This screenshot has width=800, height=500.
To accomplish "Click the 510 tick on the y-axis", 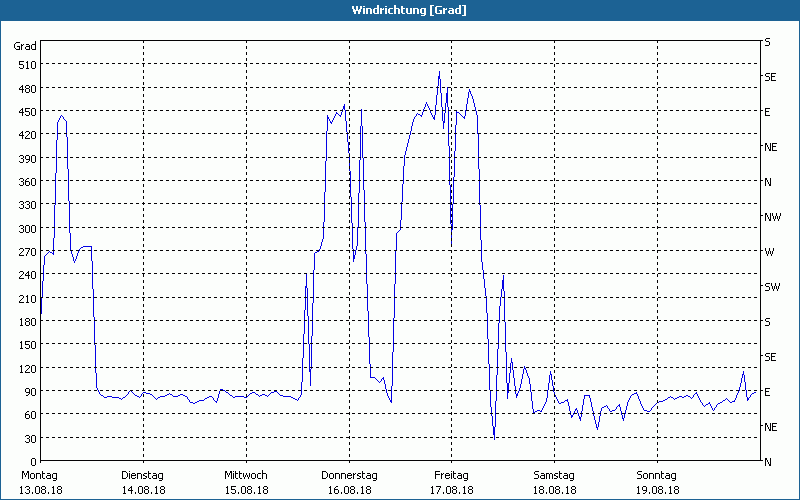I will [25, 65].
